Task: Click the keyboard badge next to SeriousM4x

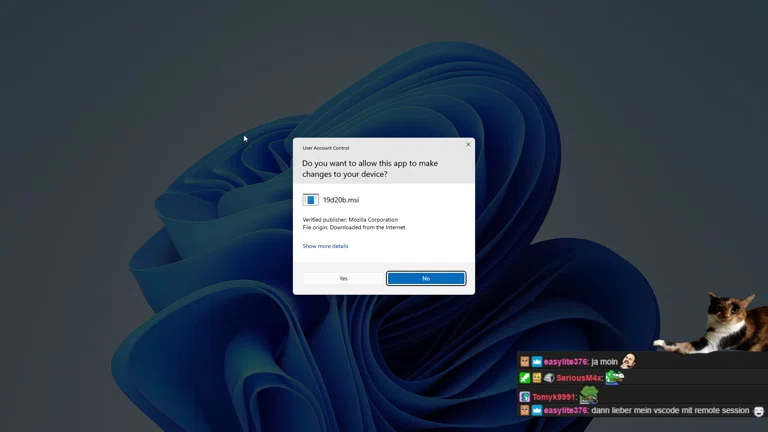Action: [548, 378]
